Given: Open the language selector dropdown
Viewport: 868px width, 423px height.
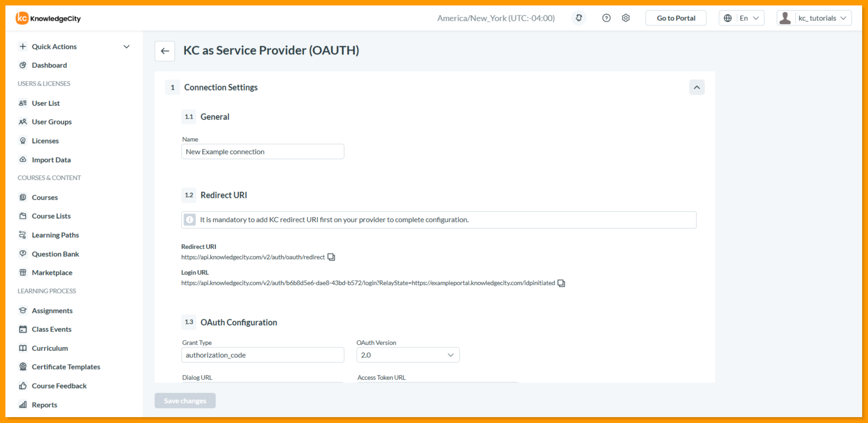Looking at the screenshot, I should click(742, 18).
